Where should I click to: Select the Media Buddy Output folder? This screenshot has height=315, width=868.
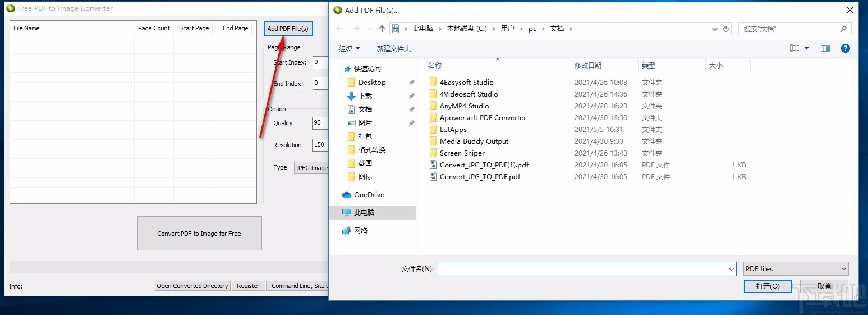click(x=474, y=141)
